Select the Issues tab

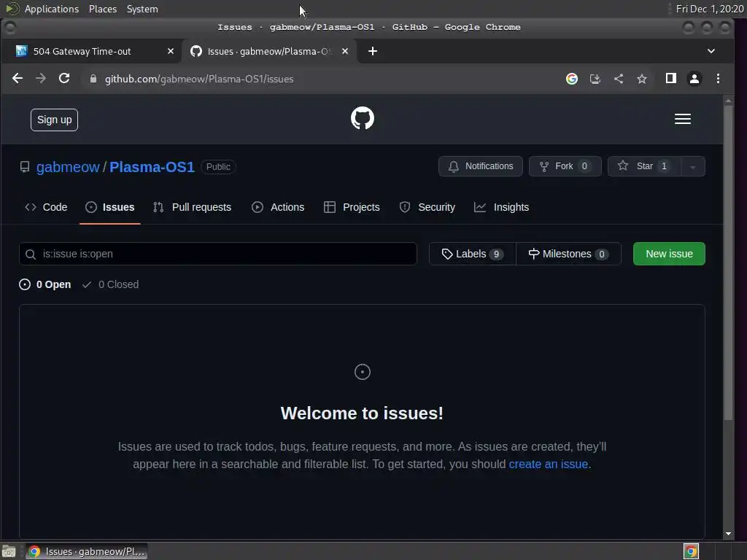[x=110, y=207]
